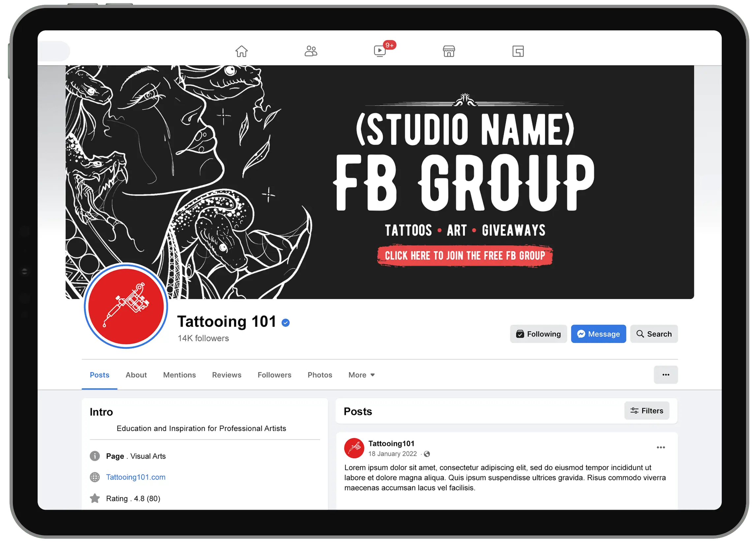
Task: Click the 'Education and Inspiration for Professional Artists' text
Action: tap(201, 429)
